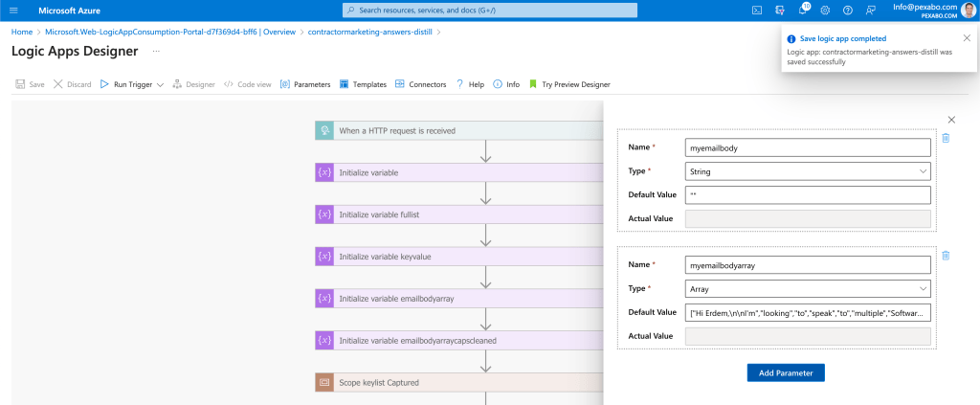This screenshot has width=980, height=405.
Task: Edit the Name field containing myemailbody
Action: [808, 146]
